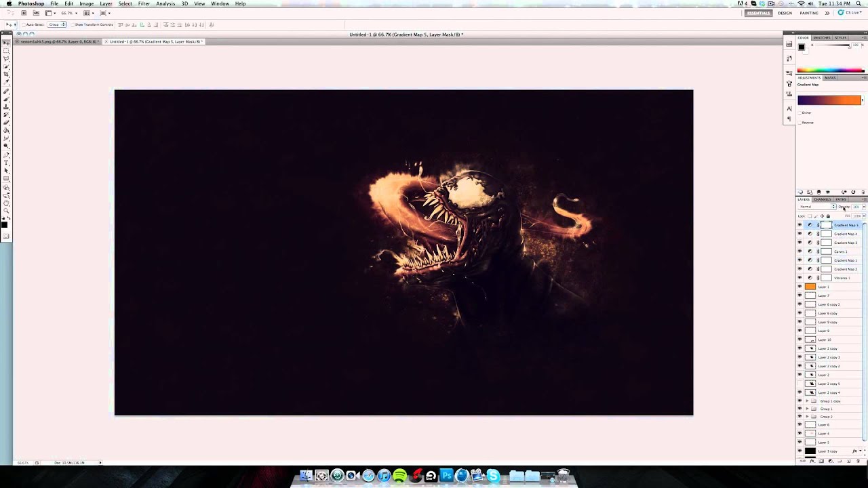868x488 pixels.
Task: Open the Opacity slider dropdown
Action: pyautogui.click(x=863, y=207)
